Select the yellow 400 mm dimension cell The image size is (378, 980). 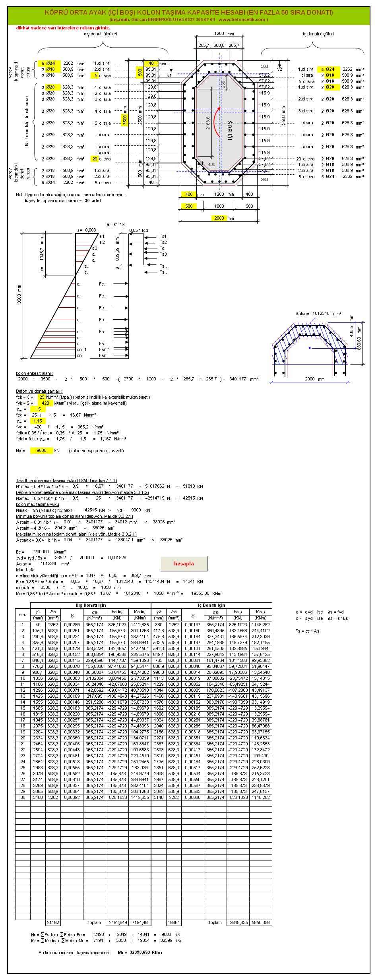coord(188,195)
